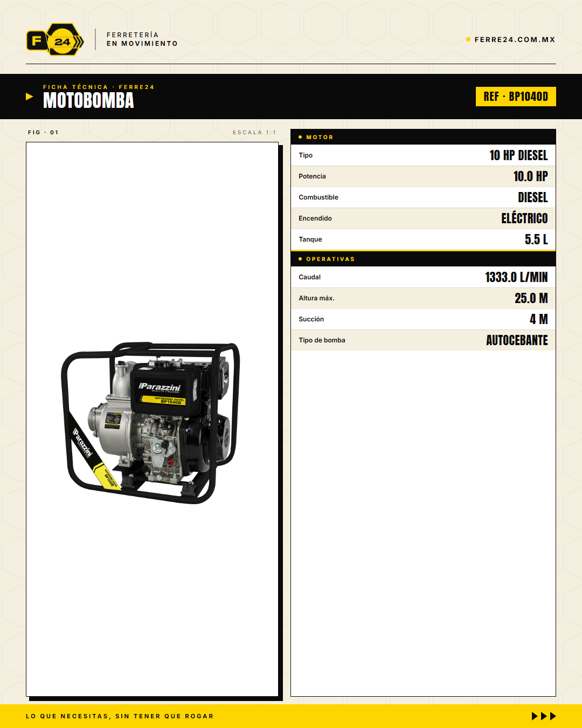Click the 'ESCALA 1:1' caption

(x=254, y=132)
